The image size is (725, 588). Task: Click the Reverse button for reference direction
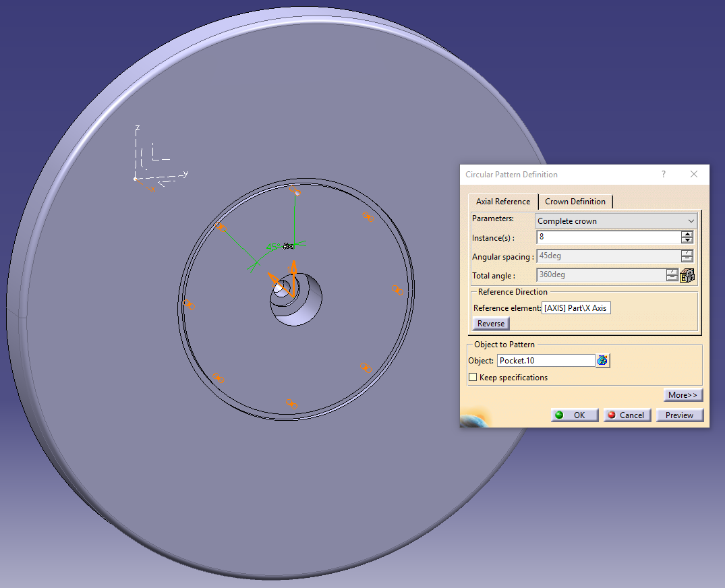[490, 324]
